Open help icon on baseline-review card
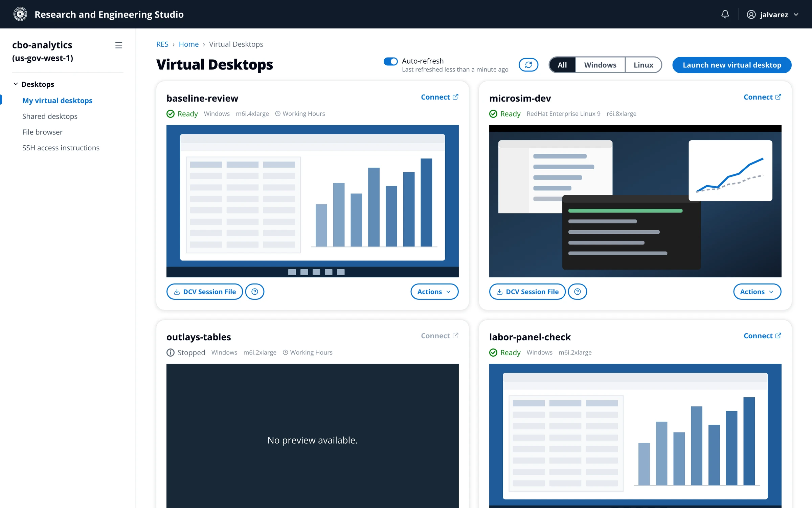812x508 pixels. pos(255,292)
